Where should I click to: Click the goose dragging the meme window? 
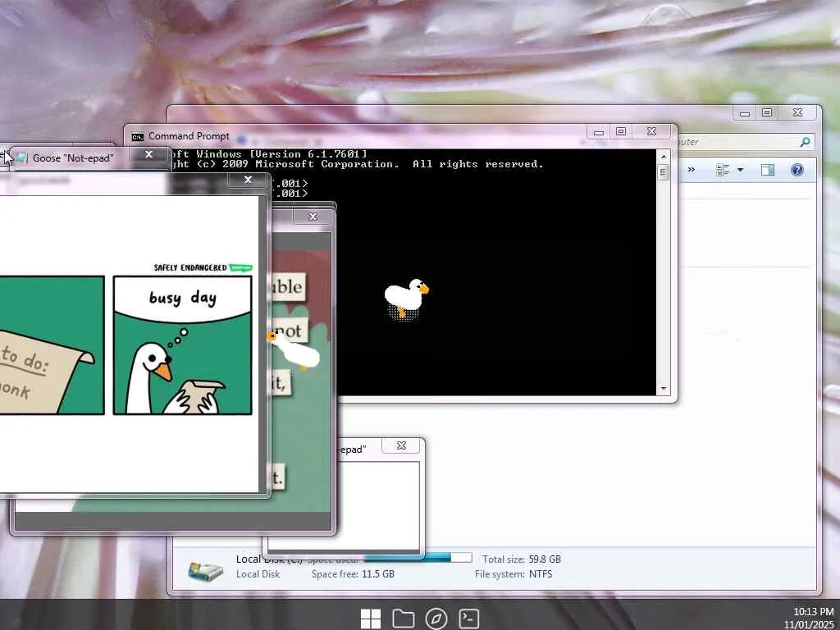click(294, 351)
